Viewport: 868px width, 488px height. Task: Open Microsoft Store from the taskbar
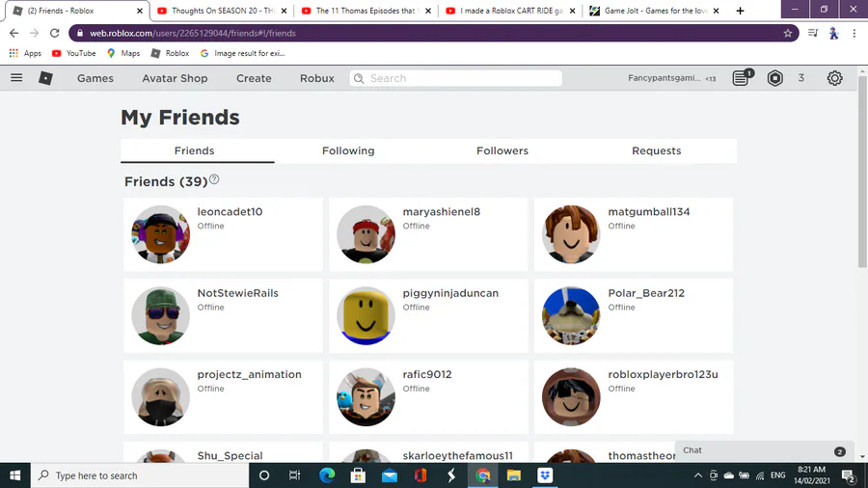[x=358, y=475]
